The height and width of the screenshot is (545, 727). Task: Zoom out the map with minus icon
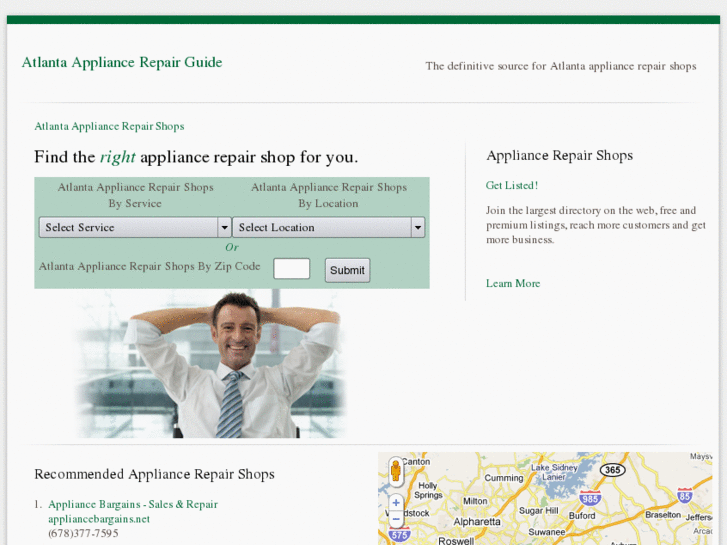[396, 519]
